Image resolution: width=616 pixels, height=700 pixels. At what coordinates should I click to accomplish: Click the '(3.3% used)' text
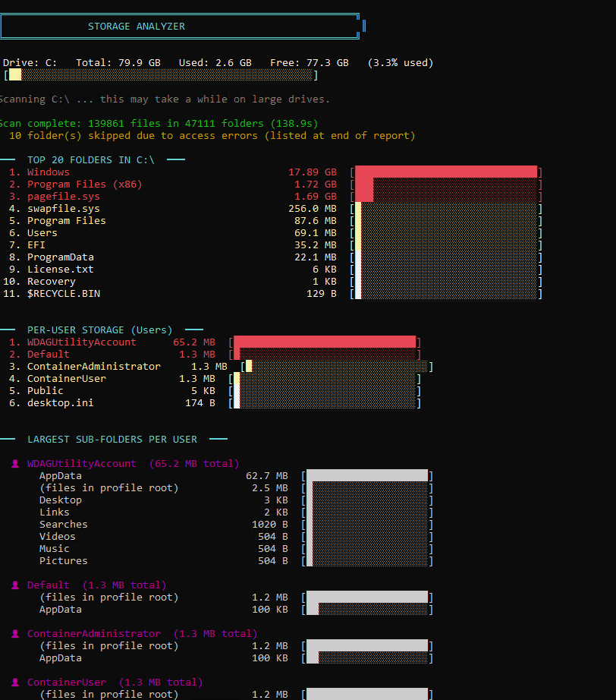[400, 63]
